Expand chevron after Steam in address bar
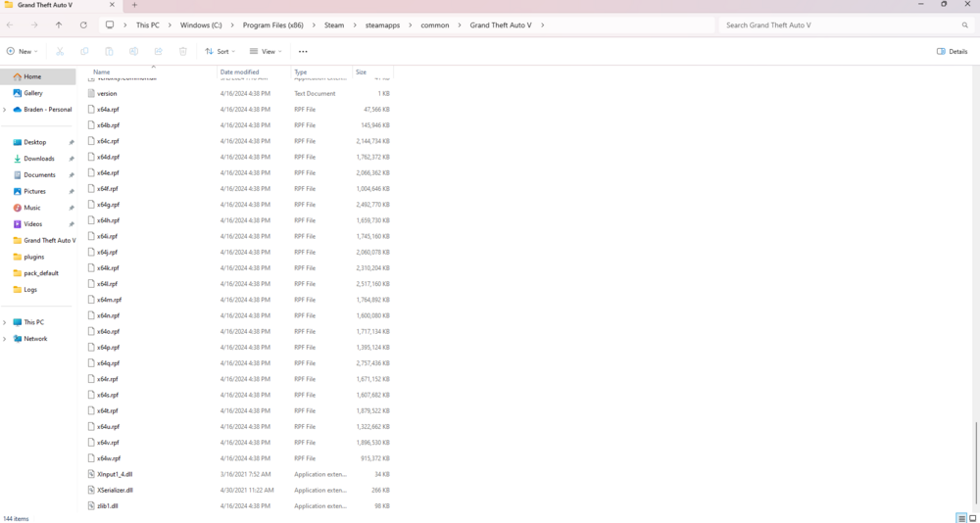Viewport: 980px width, 523px height. click(355, 25)
